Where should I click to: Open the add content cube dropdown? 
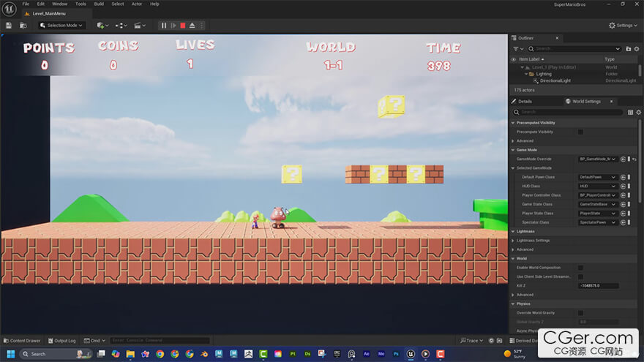[102, 26]
